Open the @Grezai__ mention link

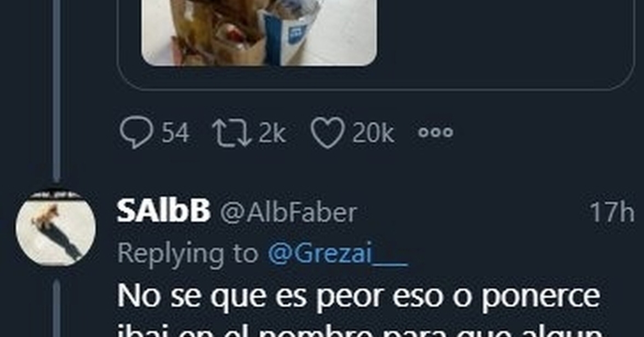click(338, 253)
